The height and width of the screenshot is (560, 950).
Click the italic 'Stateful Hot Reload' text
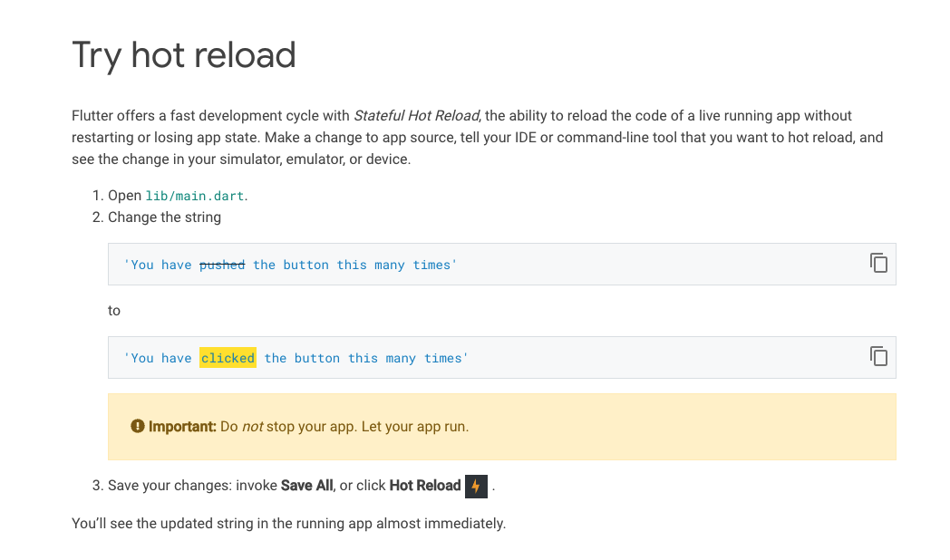tap(417, 116)
